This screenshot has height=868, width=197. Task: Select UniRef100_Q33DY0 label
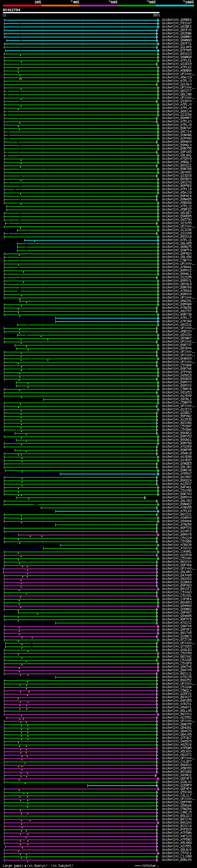pyautogui.click(x=176, y=101)
